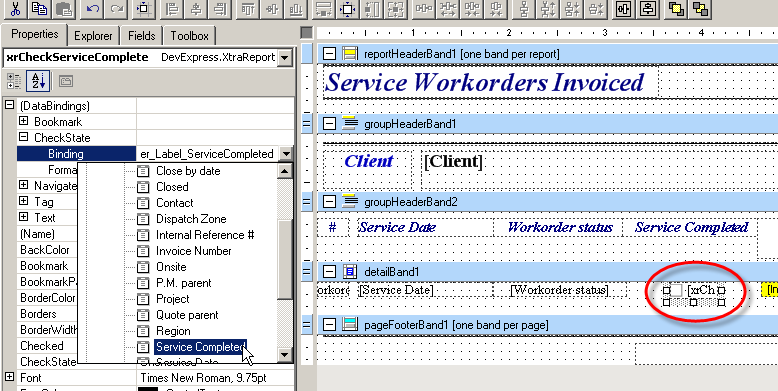Choose 'Close by date' in binding list
Viewport: 778px width, 391px height.
[188, 171]
